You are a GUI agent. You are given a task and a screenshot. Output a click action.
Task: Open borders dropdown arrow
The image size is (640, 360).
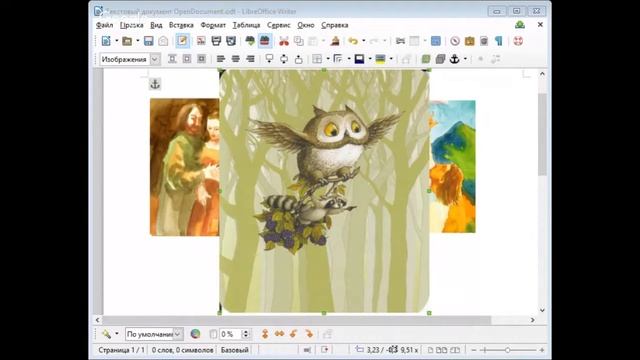[x=328, y=59]
